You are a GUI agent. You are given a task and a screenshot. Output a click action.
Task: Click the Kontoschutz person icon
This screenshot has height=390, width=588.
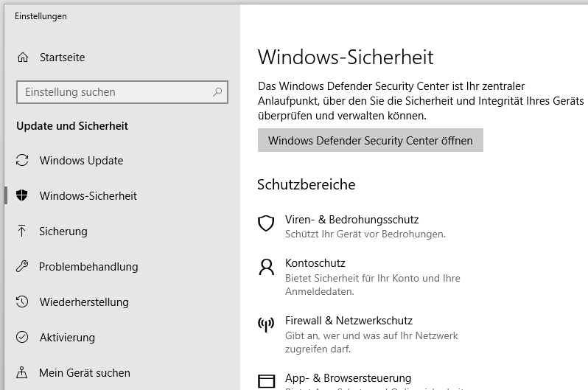tap(267, 268)
